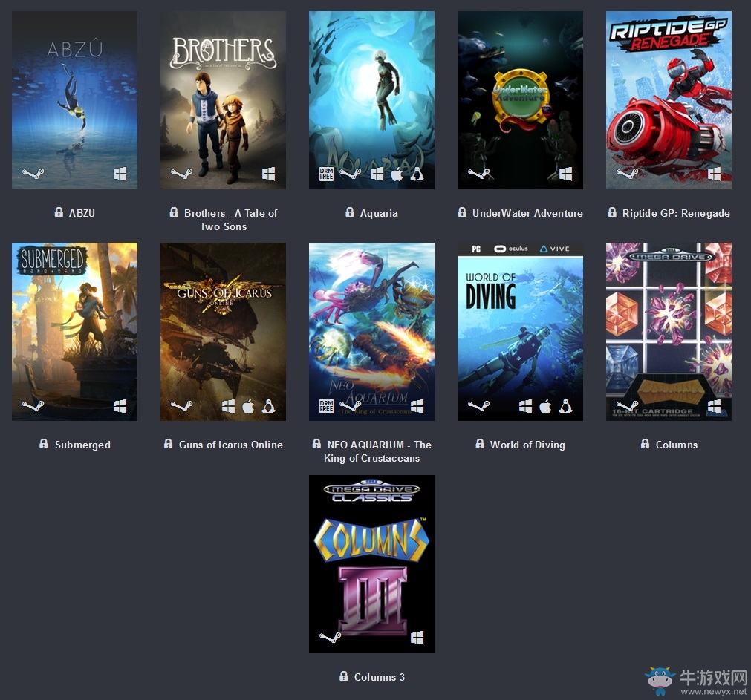Click the Steam icon on Brothers cover
Screen dimensions: 751x700
(181, 173)
